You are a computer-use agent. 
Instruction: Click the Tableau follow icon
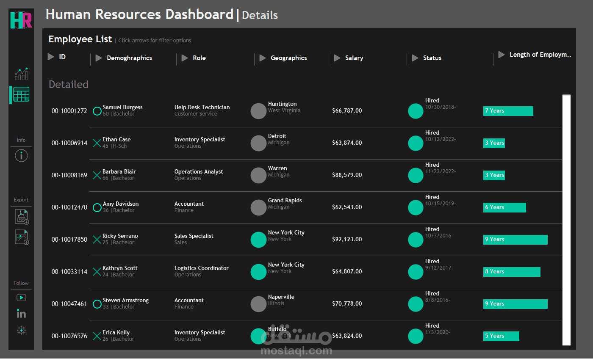[21, 330]
